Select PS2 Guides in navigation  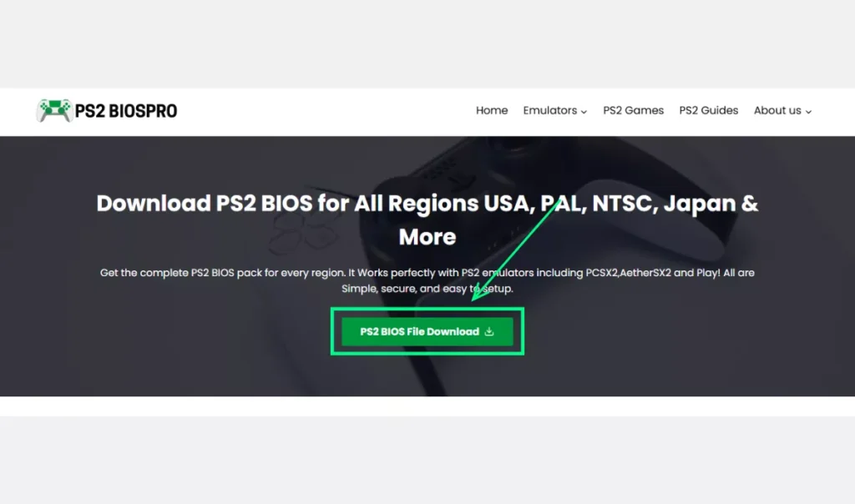point(708,111)
